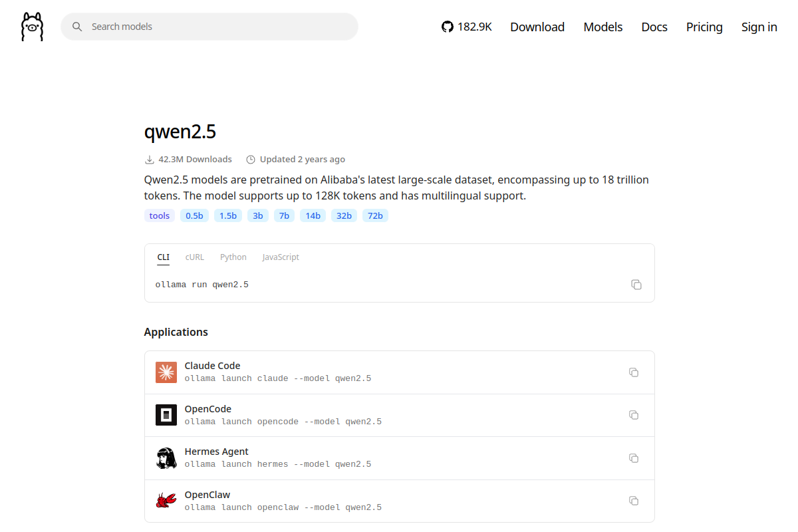Click the OpenCode title
798x532 pixels.
[208, 409]
